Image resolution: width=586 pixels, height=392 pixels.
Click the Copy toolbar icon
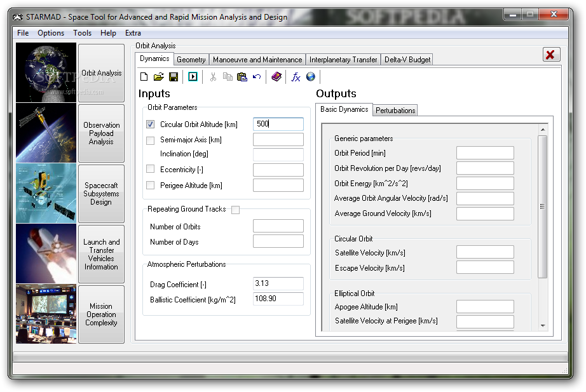pyautogui.click(x=228, y=77)
